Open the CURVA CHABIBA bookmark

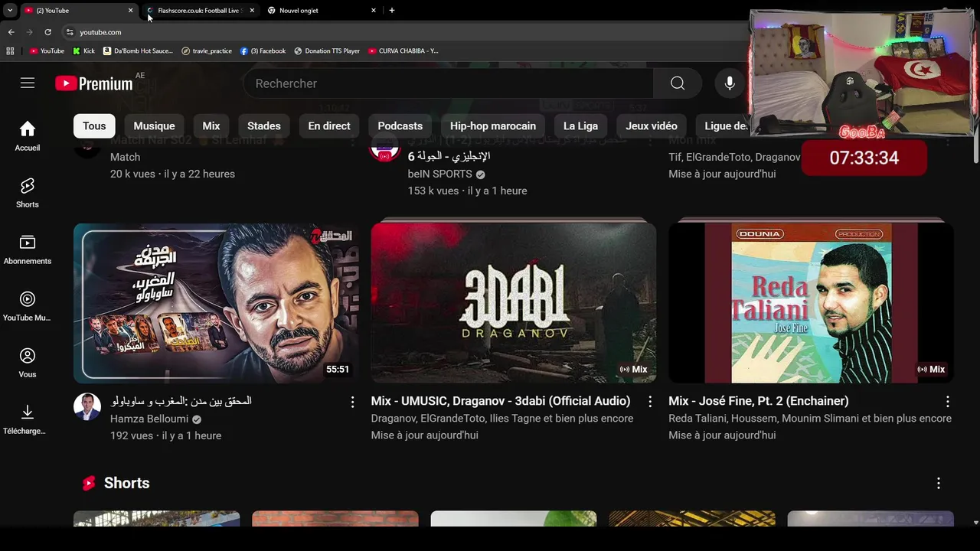coord(403,51)
